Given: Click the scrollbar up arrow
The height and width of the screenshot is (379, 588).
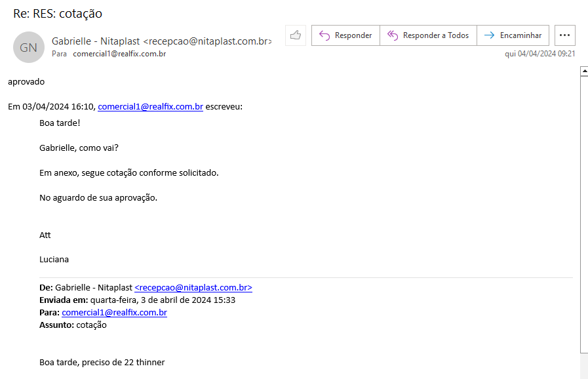Looking at the screenshot, I should (x=583, y=71).
